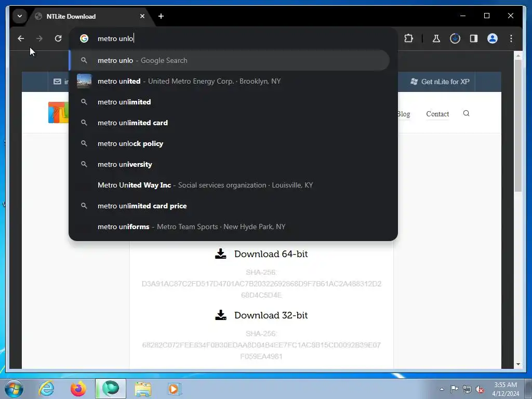The height and width of the screenshot is (399, 532).
Task: Choose 'Metro United Way Inc' suggestion
Action: 229,185
